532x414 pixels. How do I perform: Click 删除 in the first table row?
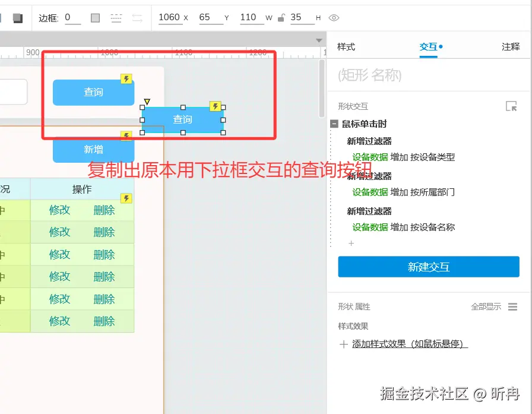104,210
